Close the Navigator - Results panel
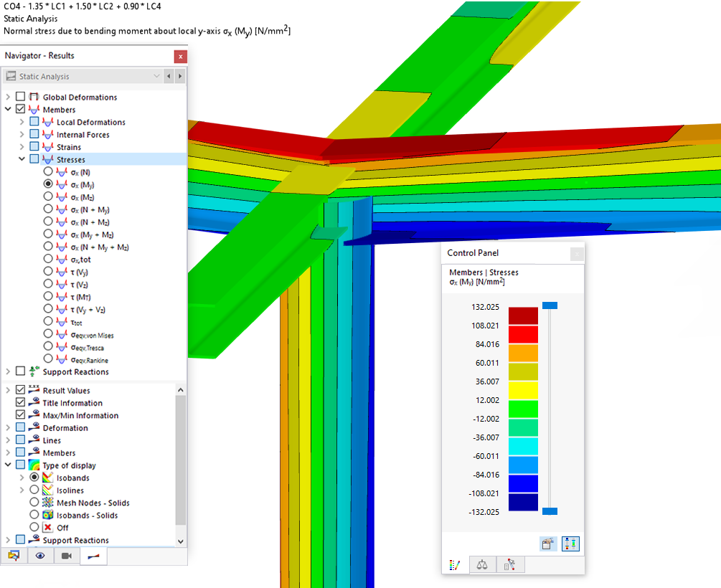Viewport: 721px width, 588px height. coord(180,57)
